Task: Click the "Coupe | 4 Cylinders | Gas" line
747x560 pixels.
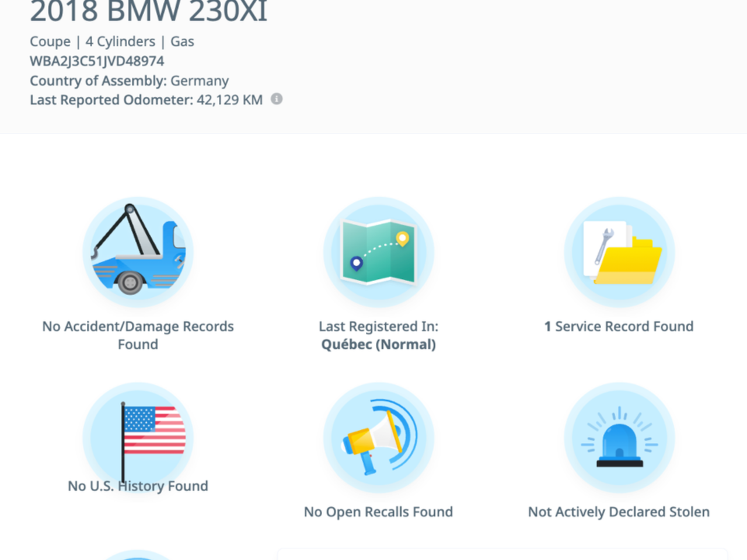Action: coord(112,41)
